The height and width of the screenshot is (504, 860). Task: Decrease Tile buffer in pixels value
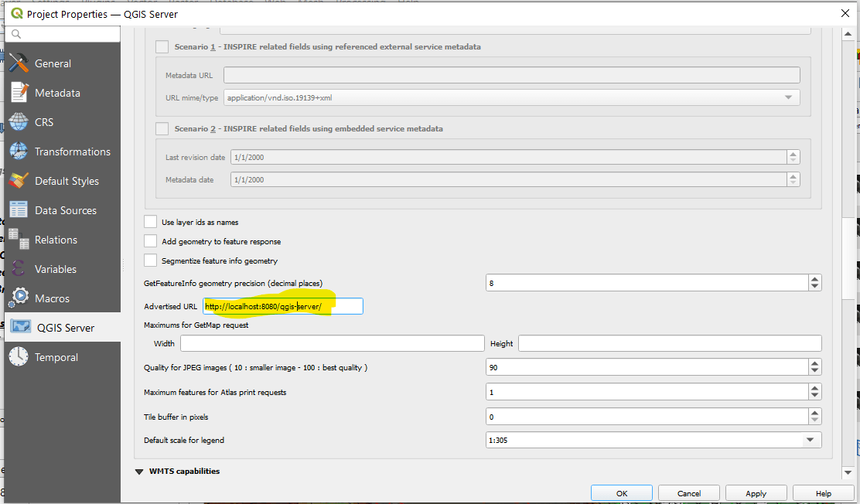pos(814,421)
